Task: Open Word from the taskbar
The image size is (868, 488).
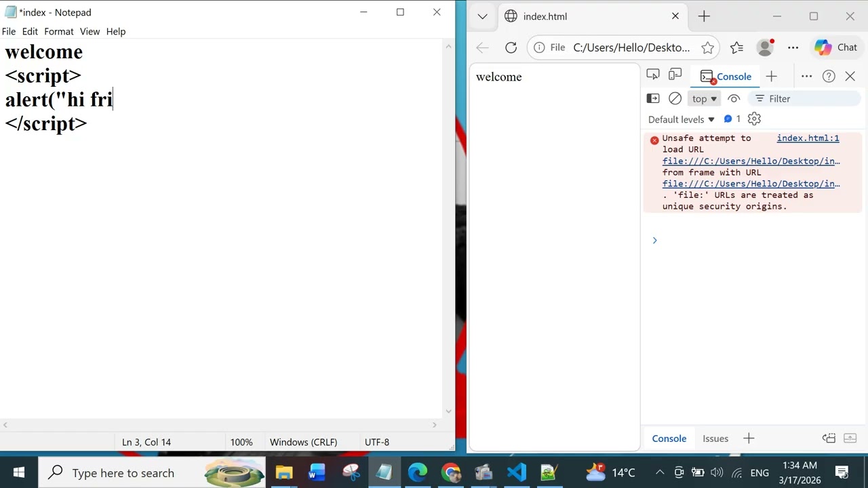Action: pos(317,472)
